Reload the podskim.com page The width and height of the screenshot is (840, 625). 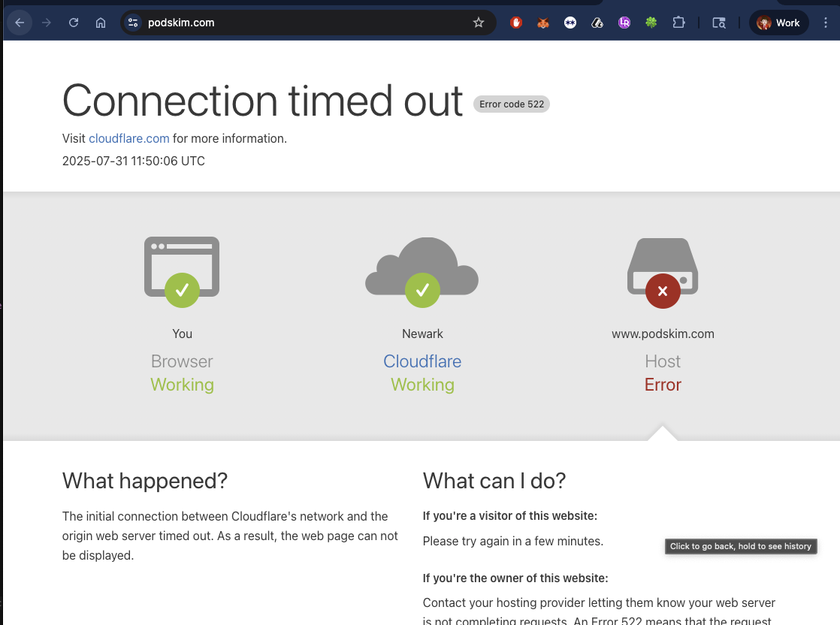74,23
